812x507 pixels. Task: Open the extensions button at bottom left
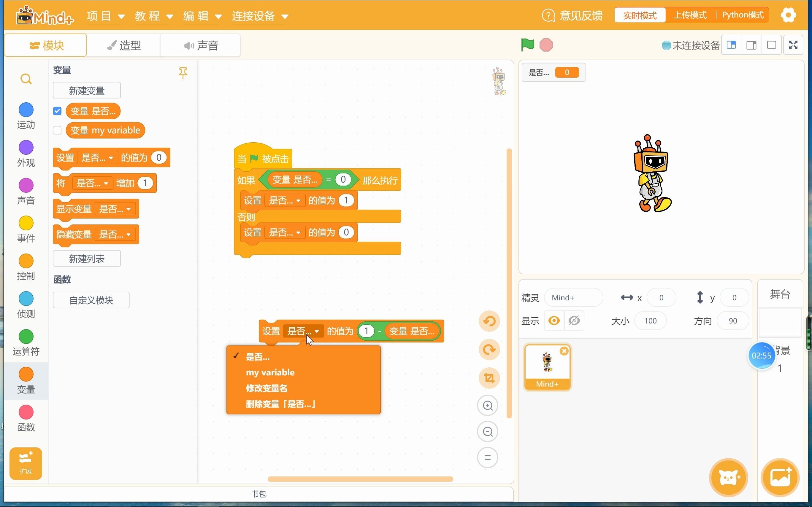tap(26, 463)
